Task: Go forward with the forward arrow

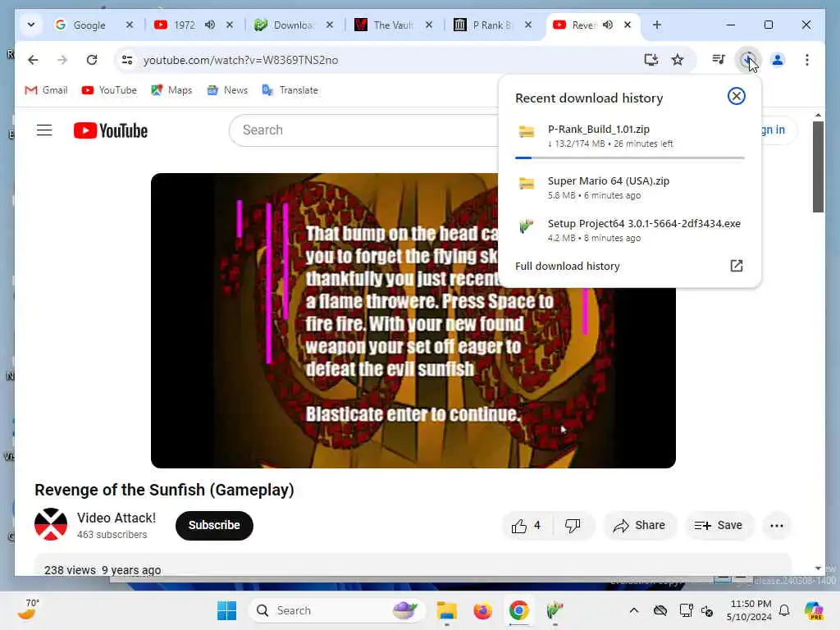Action: click(62, 60)
